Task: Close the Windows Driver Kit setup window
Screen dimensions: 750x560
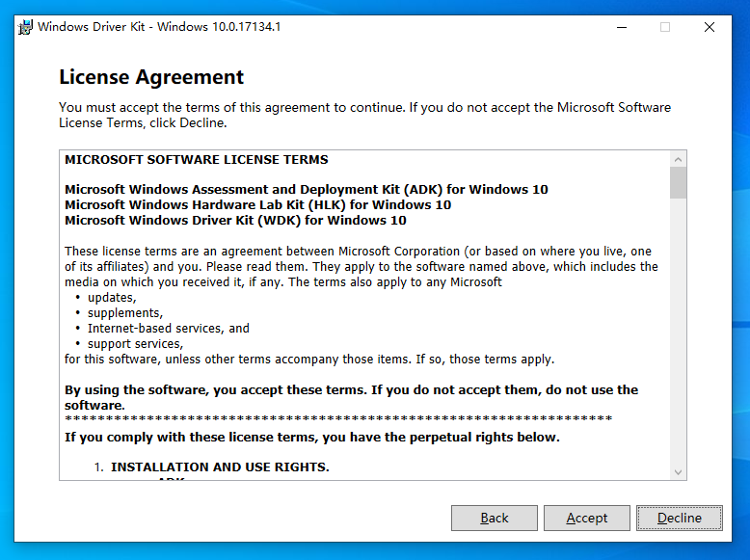Action: click(x=710, y=27)
